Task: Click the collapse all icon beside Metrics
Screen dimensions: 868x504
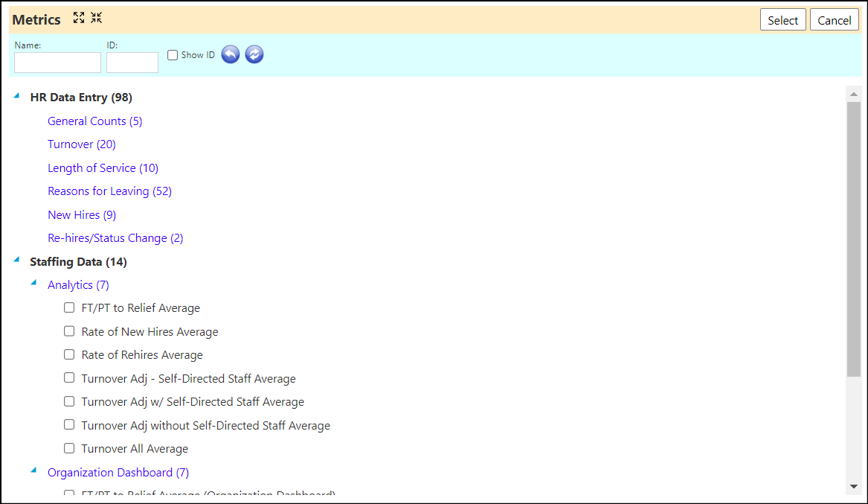Action: pyautogui.click(x=97, y=19)
